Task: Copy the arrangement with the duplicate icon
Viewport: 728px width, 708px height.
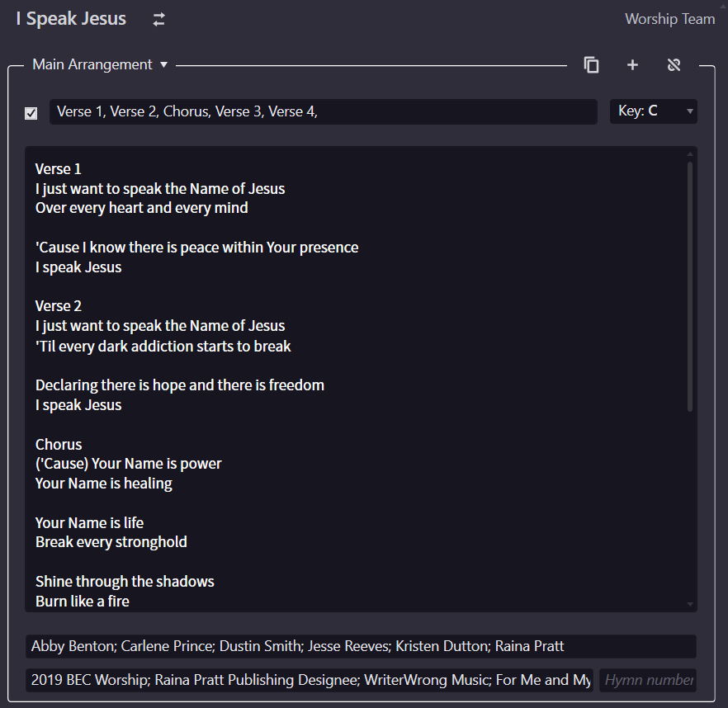Action: tap(591, 64)
